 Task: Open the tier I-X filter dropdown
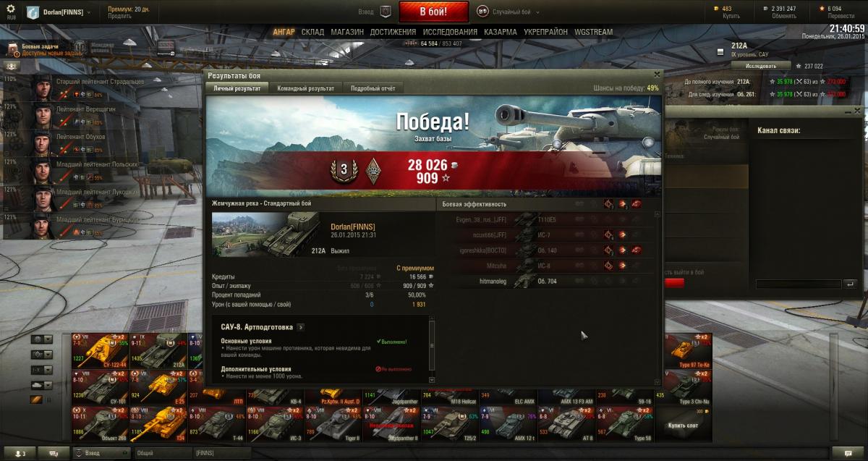41,370
